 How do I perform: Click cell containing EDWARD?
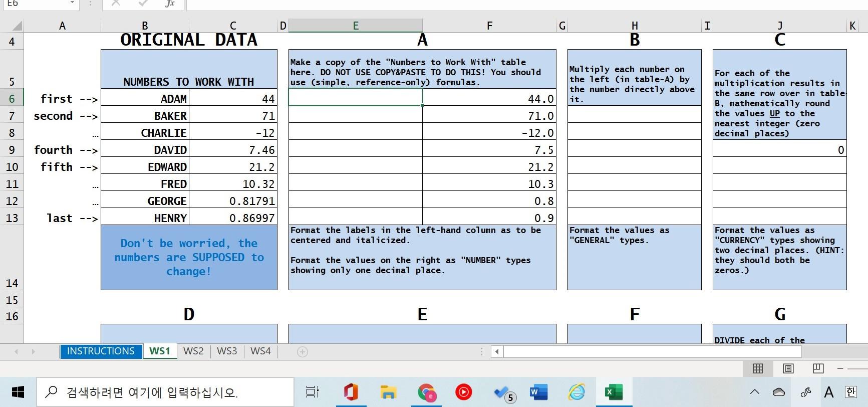145,167
